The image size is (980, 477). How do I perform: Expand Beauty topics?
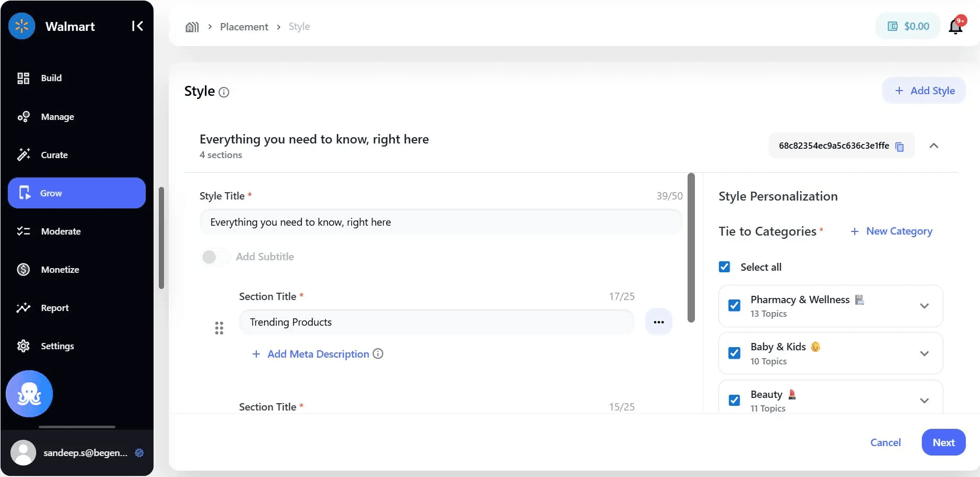(x=924, y=401)
